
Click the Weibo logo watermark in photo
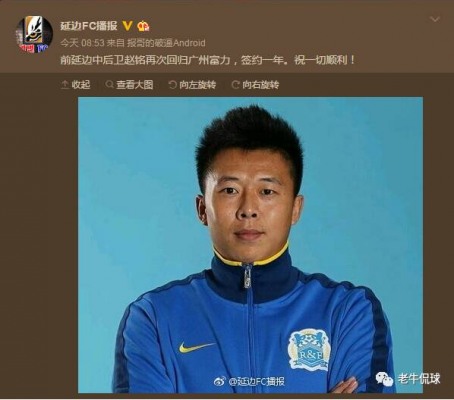tap(220, 381)
